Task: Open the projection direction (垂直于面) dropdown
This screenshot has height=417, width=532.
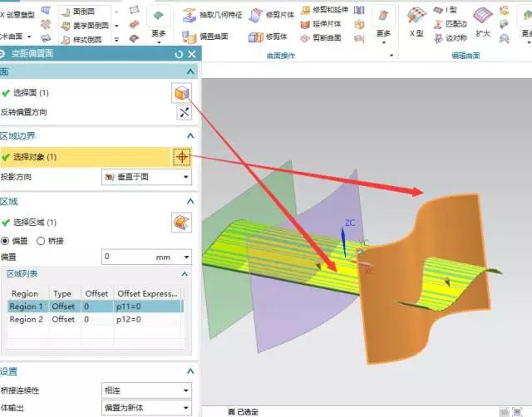Action: 145,177
